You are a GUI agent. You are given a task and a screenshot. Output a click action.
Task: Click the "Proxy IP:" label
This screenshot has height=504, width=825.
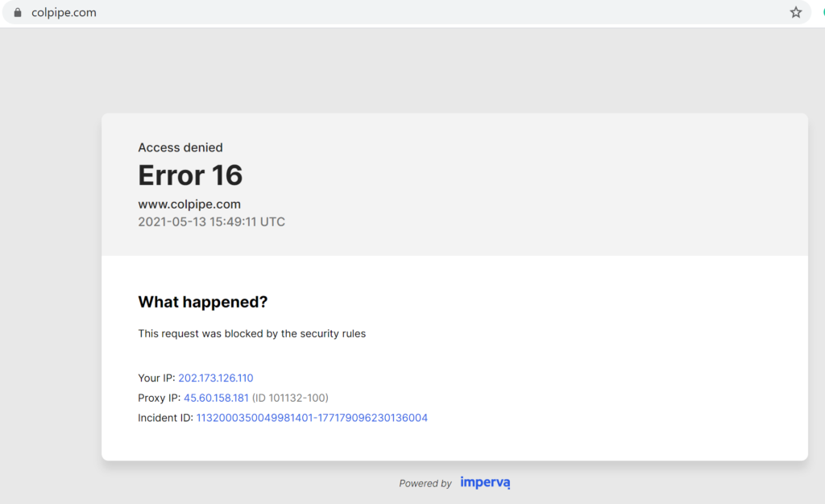tap(160, 398)
